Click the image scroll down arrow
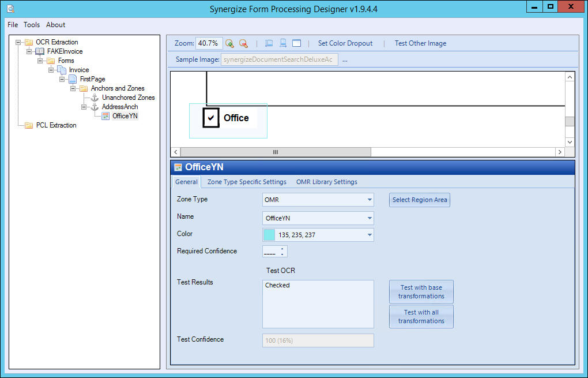This screenshot has width=588, height=378. [570, 142]
